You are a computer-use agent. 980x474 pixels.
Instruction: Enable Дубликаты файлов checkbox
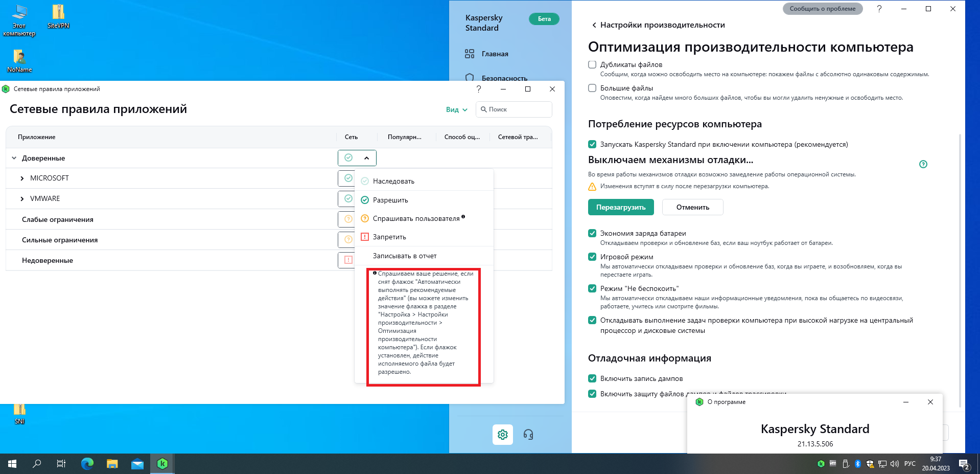(x=592, y=64)
